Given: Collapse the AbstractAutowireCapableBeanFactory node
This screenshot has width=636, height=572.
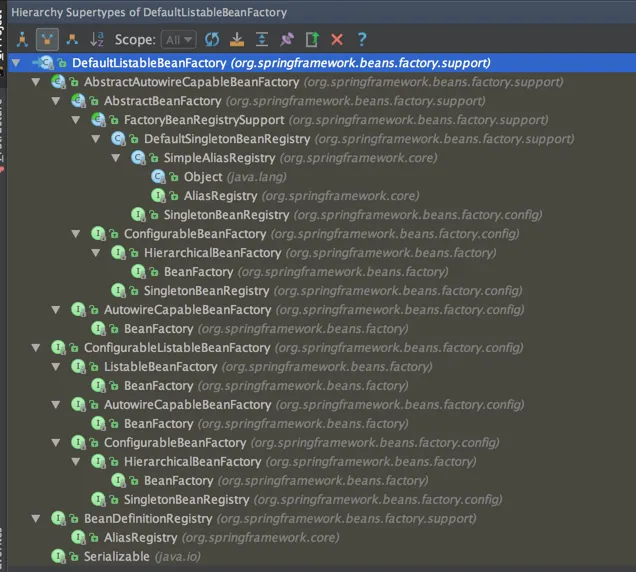Looking at the screenshot, I should coord(37,82).
